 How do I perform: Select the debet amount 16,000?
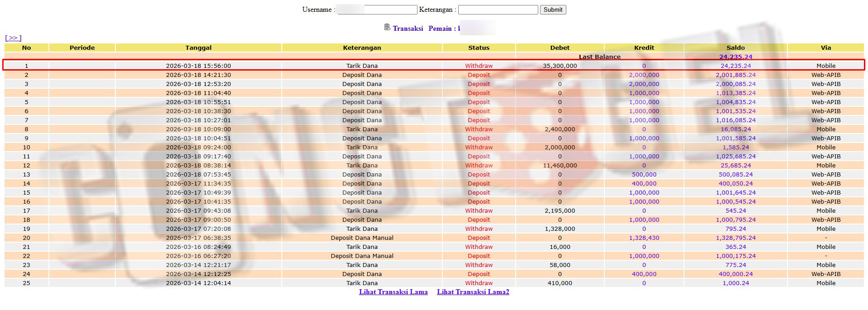[560, 247]
